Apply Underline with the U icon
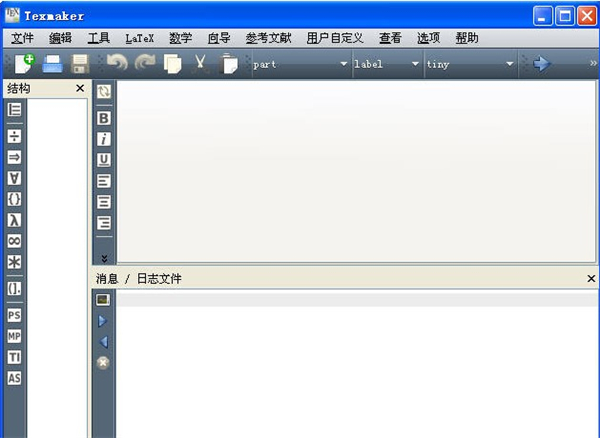This screenshot has height=438, width=600. [x=103, y=160]
